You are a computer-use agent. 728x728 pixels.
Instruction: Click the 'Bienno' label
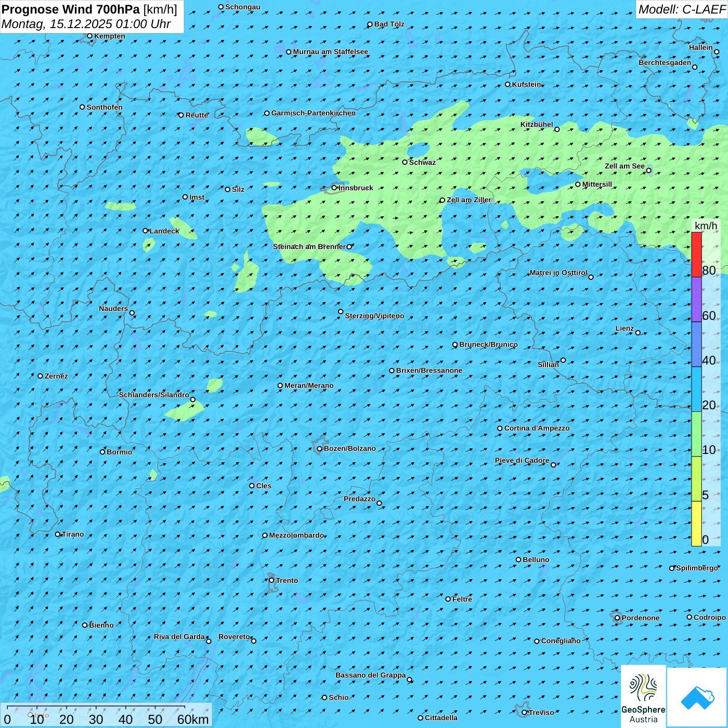(x=101, y=626)
